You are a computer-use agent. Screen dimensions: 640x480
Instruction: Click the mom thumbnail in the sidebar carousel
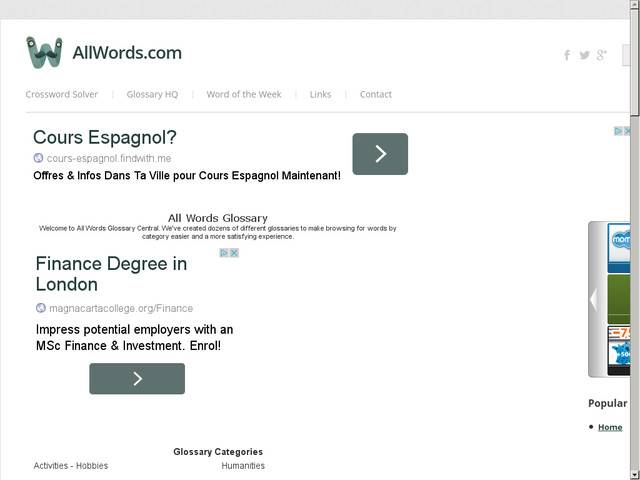point(619,248)
